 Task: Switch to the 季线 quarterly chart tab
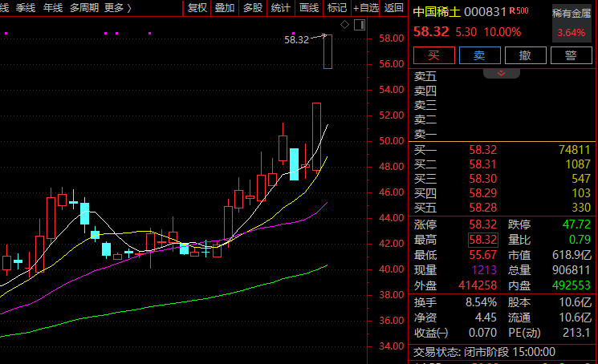[26, 8]
